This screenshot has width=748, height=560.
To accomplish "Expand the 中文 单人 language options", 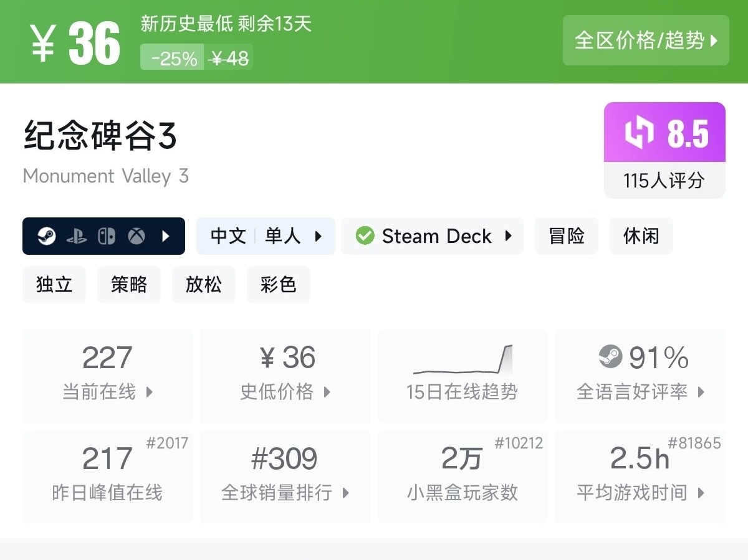I will 266,236.
